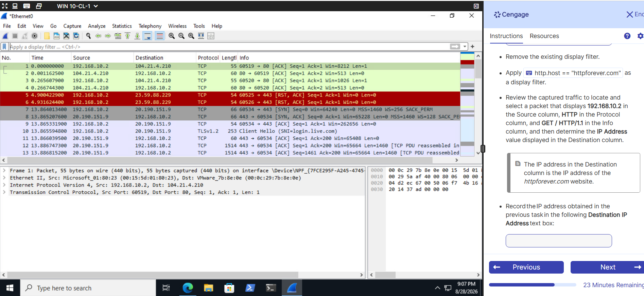Open Microsoft Edge from the taskbar
The width and height of the screenshot is (644, 296).
(x=188, y=288)
